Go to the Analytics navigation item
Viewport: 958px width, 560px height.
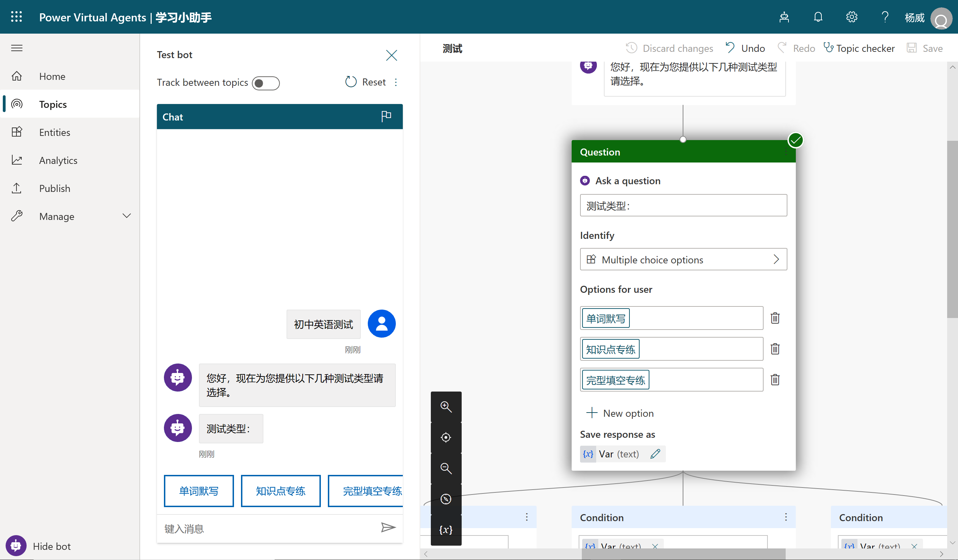58,160
